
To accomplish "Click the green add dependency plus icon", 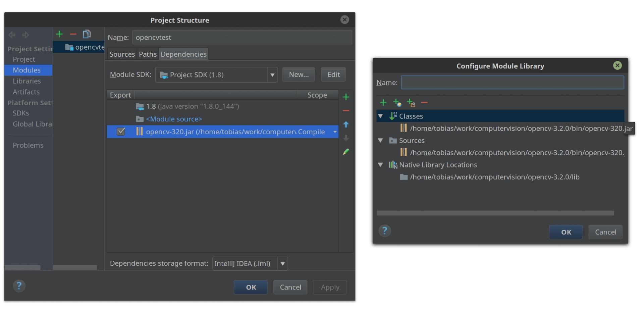I will tap(346, 97).
